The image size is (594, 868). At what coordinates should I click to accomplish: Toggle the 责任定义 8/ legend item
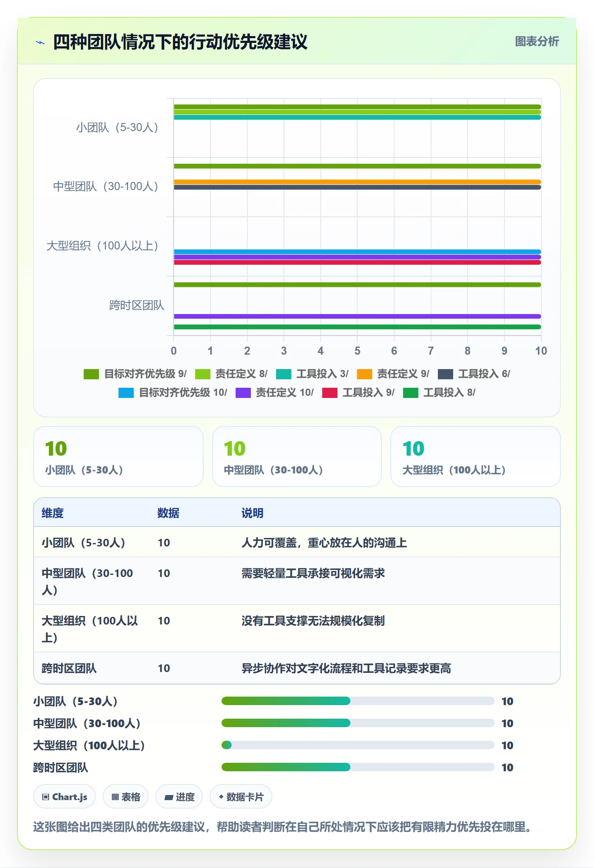tap(231, 374)
